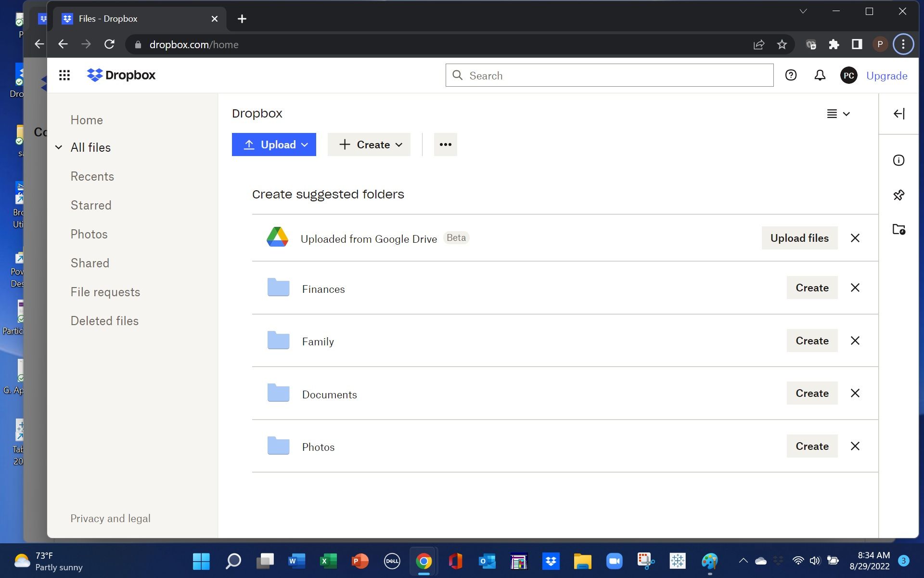Open the Create dropdown
Viewport: 924px width, 578px height.
(x=369, y=144)
